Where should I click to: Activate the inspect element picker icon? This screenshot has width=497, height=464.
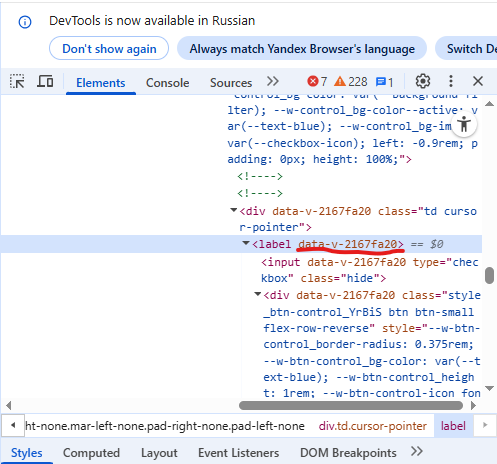pos(17,81)
